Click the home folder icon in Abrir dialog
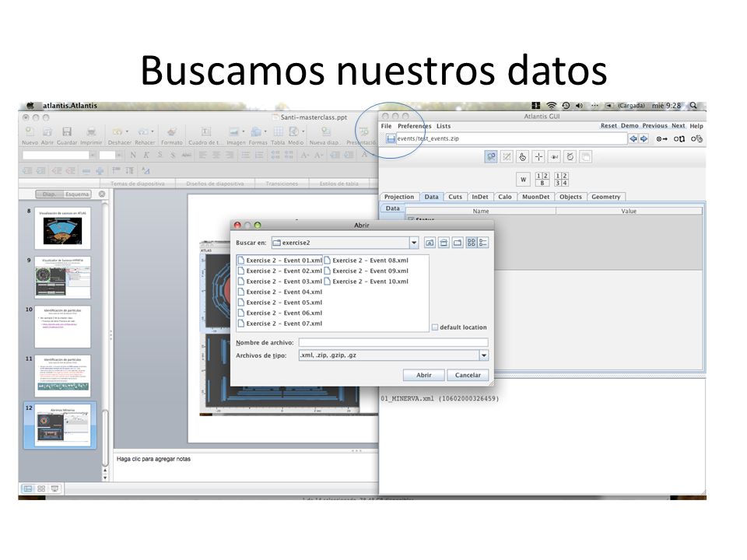This screenshot has width=747, height=560. click(x=444, y=243)
